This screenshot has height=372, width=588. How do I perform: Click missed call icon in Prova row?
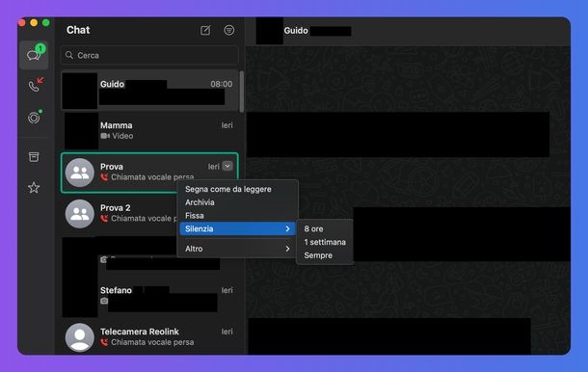pos(104,177)
